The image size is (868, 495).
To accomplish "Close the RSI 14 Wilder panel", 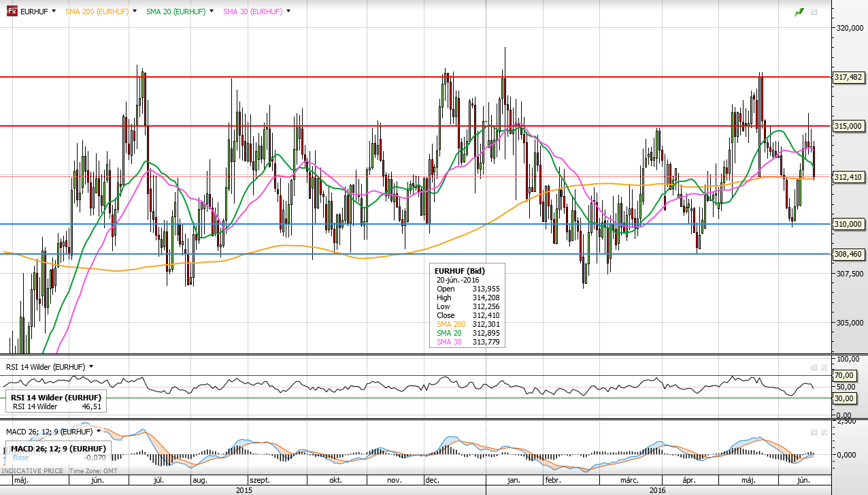I will click(824, 367).
